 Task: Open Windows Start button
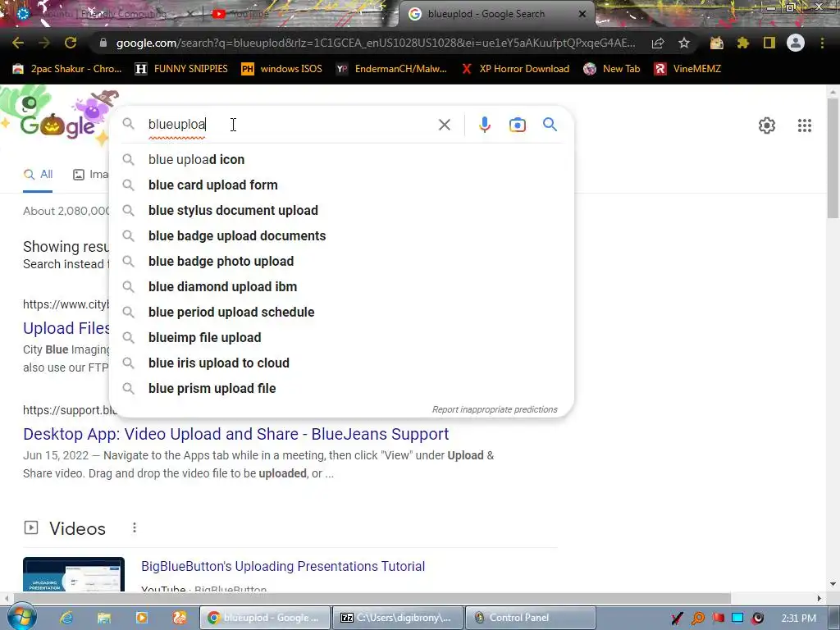[x=21, y=617]
